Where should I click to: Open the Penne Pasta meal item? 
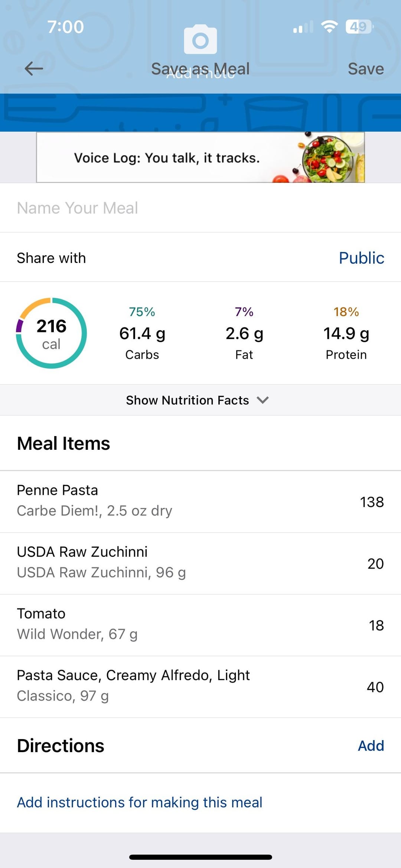point(200,501)
